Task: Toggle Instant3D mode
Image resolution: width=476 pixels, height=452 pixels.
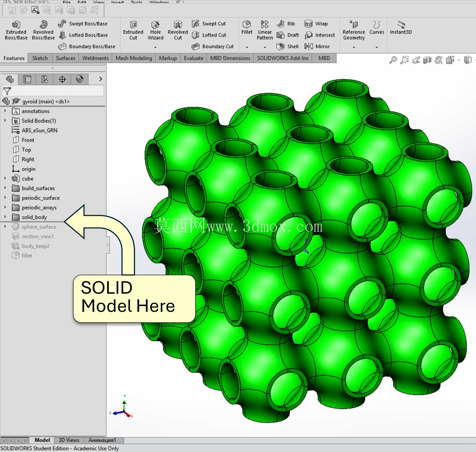Action: point(401,27)
